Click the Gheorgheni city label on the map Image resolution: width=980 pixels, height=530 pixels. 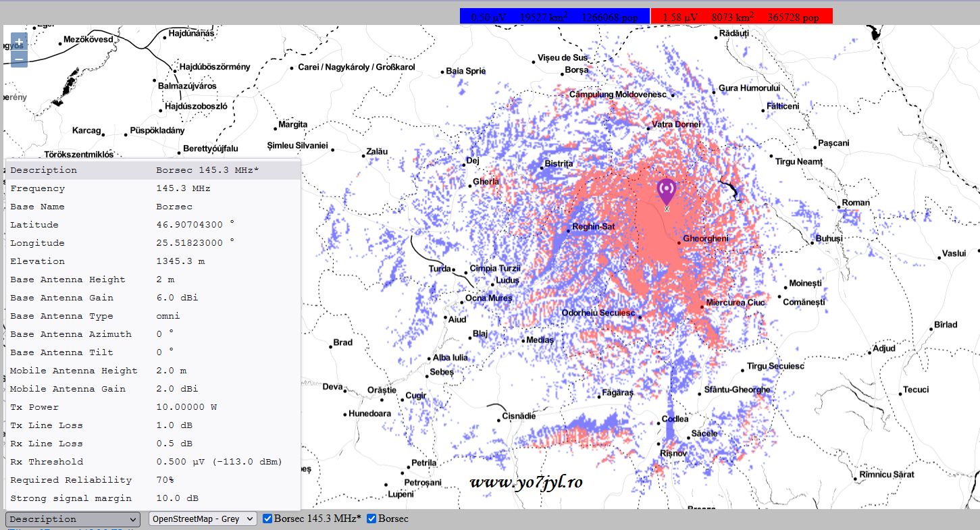coord(706,239)
